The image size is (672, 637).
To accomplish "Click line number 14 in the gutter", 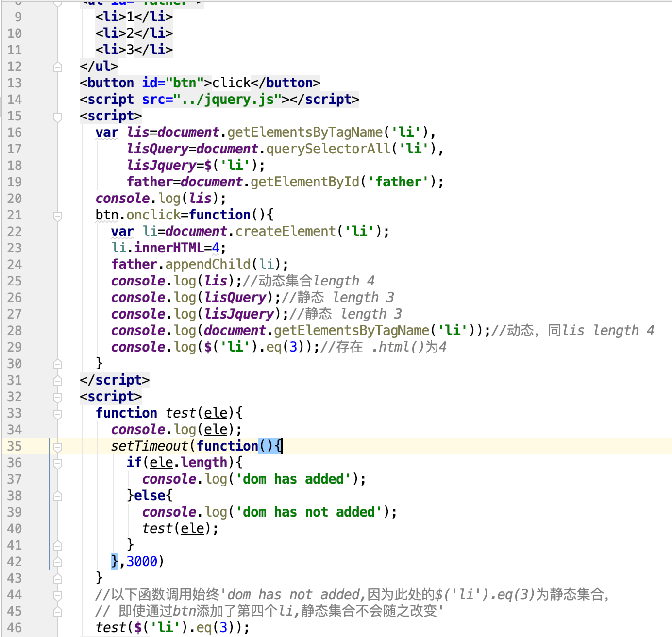I will [15, 100].
